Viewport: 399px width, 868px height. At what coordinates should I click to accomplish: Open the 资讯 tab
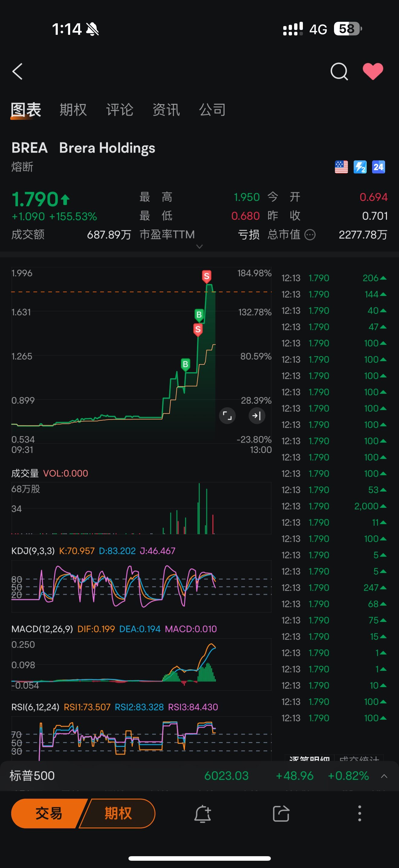[x=166, y=110]
